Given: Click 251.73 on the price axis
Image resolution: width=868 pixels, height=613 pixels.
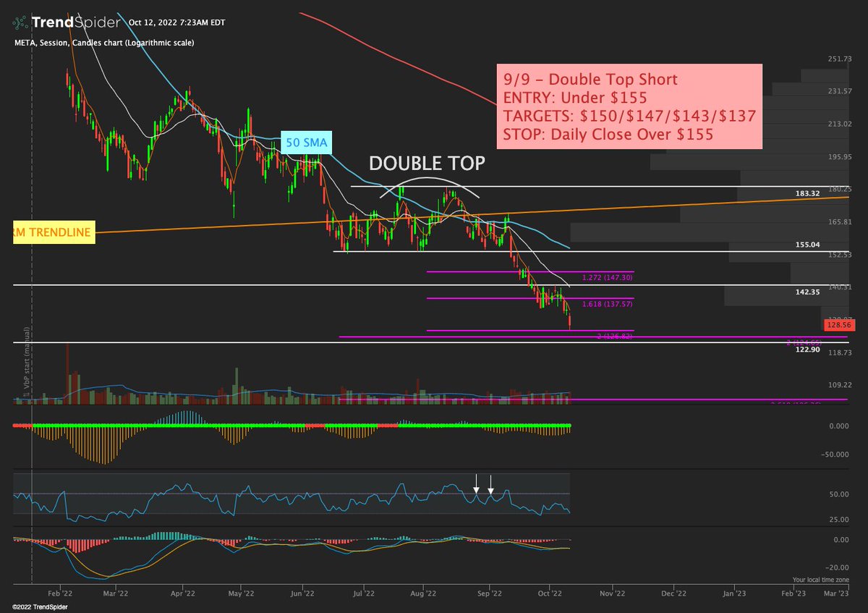Looking at the screenshot, I should (x=839, y=59).
